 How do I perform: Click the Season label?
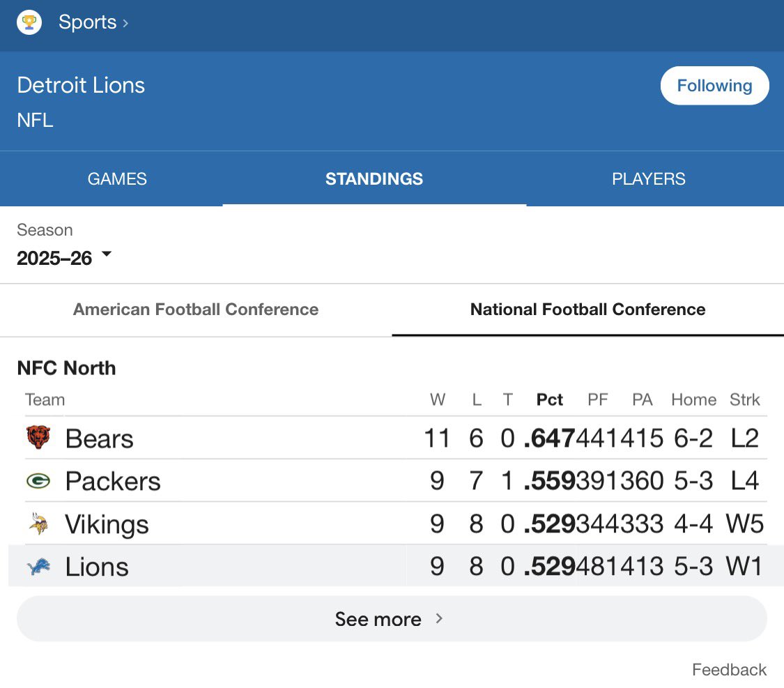pyautogui.click(x=45, y=229)
